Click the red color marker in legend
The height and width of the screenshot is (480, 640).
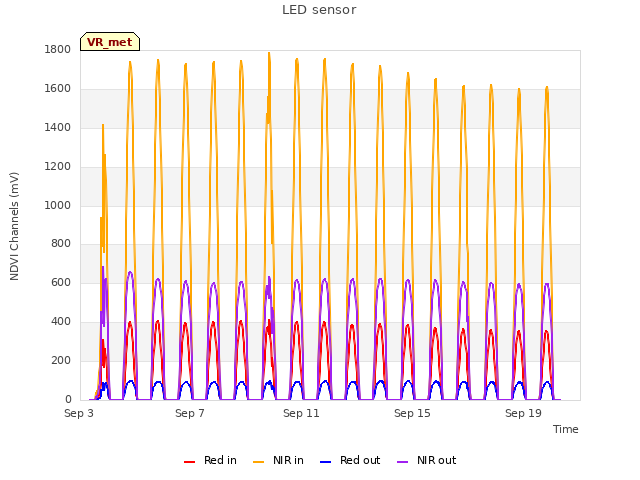point(189,462)
